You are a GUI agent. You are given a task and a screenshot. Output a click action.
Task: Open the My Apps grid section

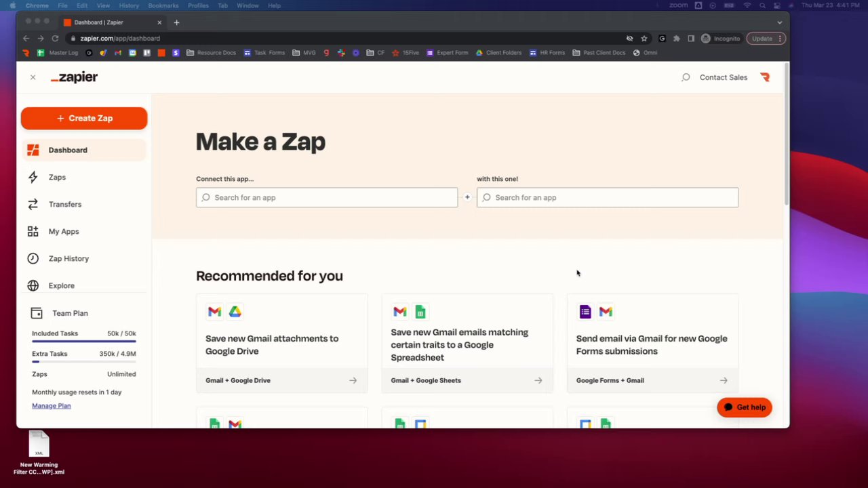(x=84, y=231)
